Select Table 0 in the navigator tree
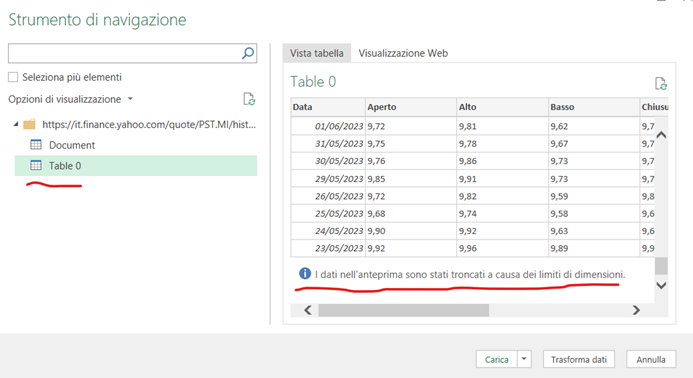This screenshot has height=378, width=693. (136, 166)
